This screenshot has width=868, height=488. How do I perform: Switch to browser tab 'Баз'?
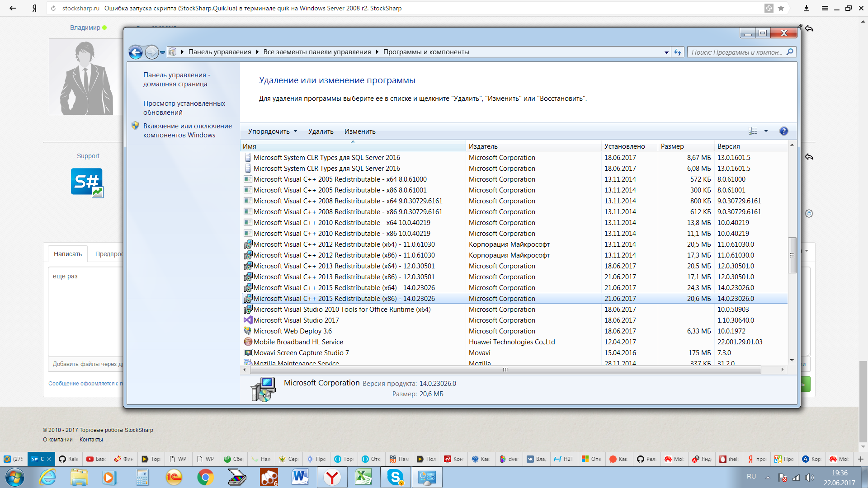tap(96, 459)
